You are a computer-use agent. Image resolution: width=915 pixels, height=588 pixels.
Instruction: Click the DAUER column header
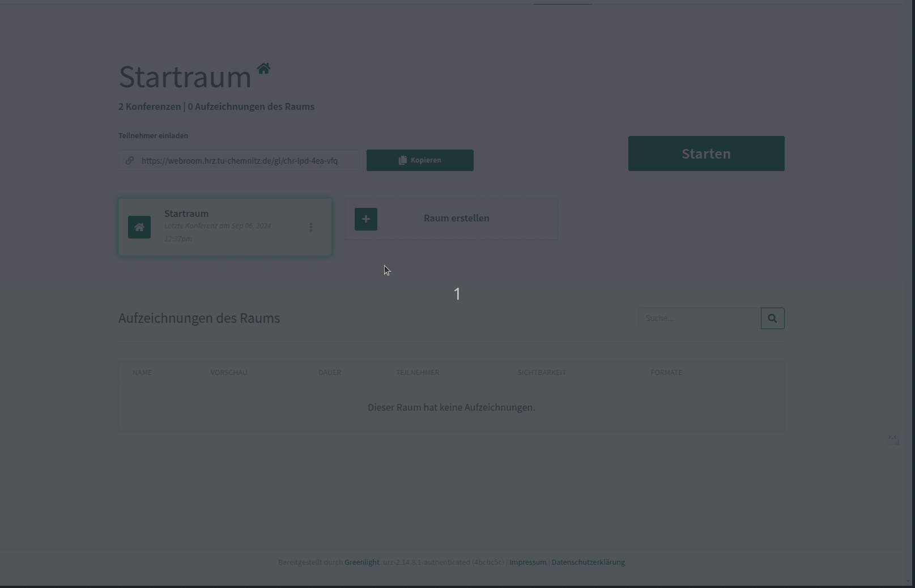[x=330, y=372]
